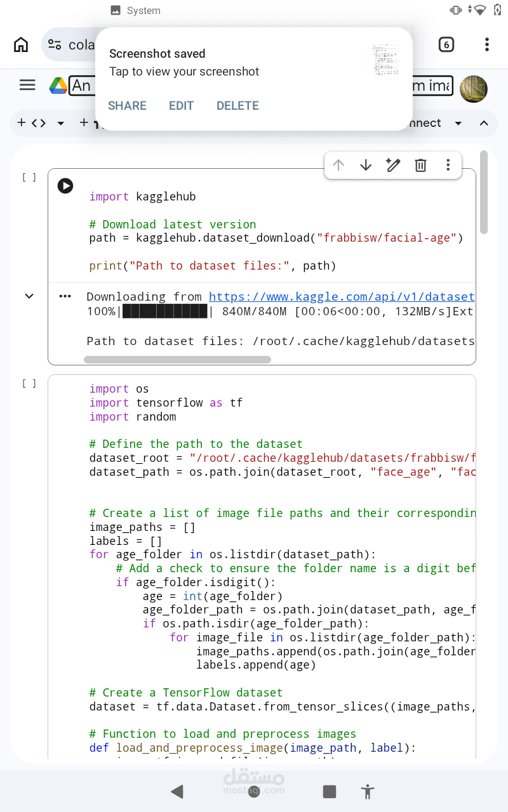Open the saved screenshot thumbnail
The image size is (508, 812).
384,61
